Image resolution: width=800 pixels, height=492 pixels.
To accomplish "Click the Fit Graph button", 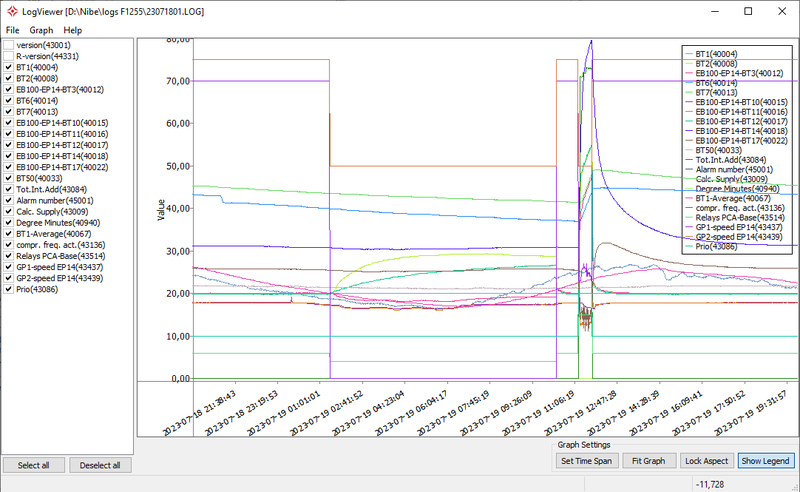I will click(x=648, y=461).
